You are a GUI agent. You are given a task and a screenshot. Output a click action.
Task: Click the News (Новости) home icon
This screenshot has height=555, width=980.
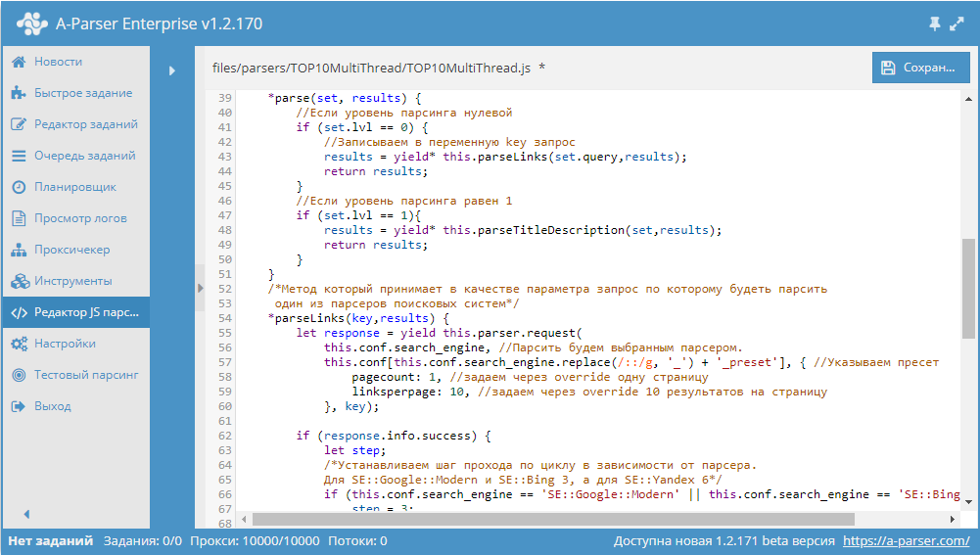tap(18, 62)
